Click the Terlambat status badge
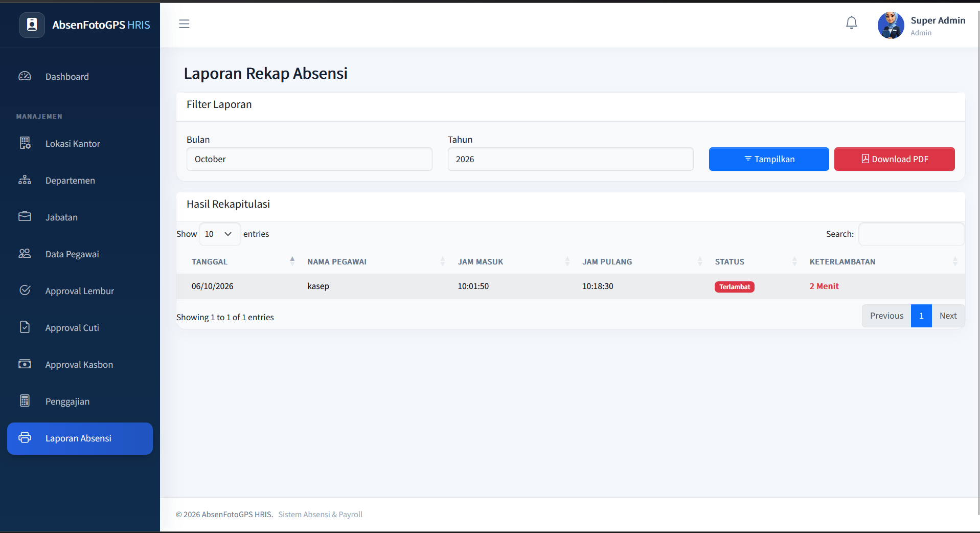 [735, 287]
